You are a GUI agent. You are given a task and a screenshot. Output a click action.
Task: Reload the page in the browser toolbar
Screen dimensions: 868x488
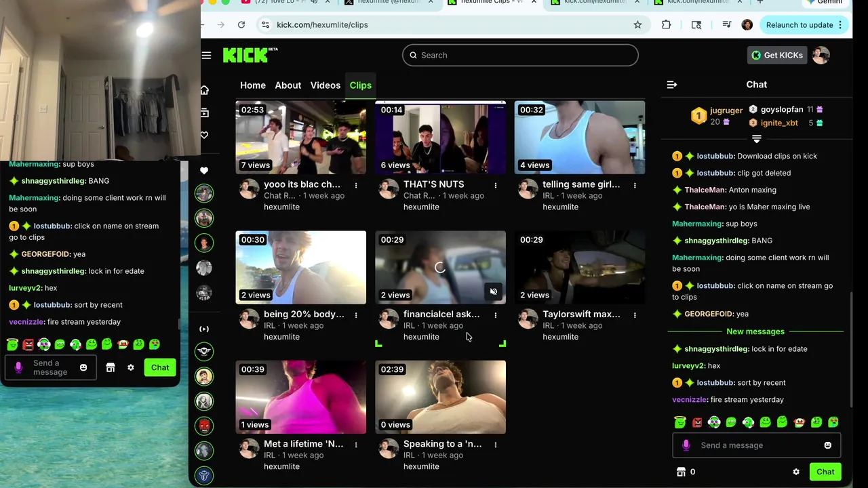pyautogui.click(x=241, y=25)
